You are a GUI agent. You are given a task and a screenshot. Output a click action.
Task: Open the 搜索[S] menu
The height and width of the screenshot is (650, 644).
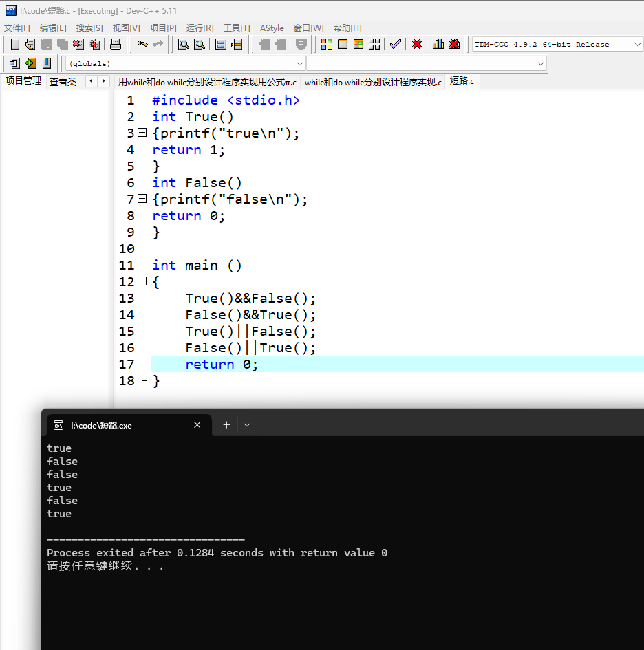[x=89, y=28]
